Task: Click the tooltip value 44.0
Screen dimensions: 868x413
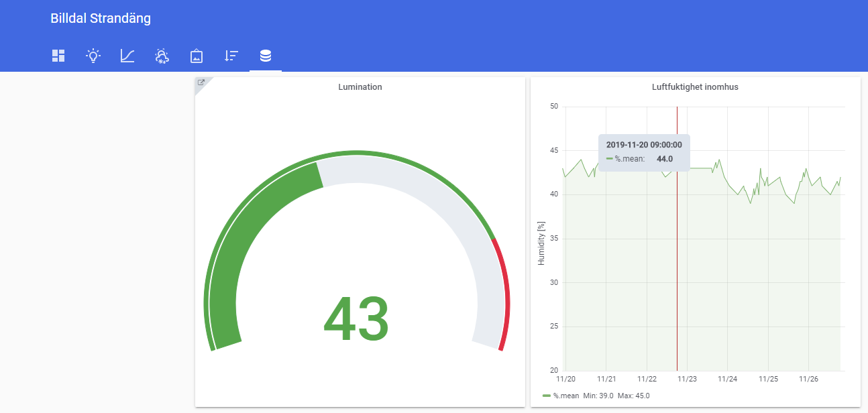Action: coord(665,159)
